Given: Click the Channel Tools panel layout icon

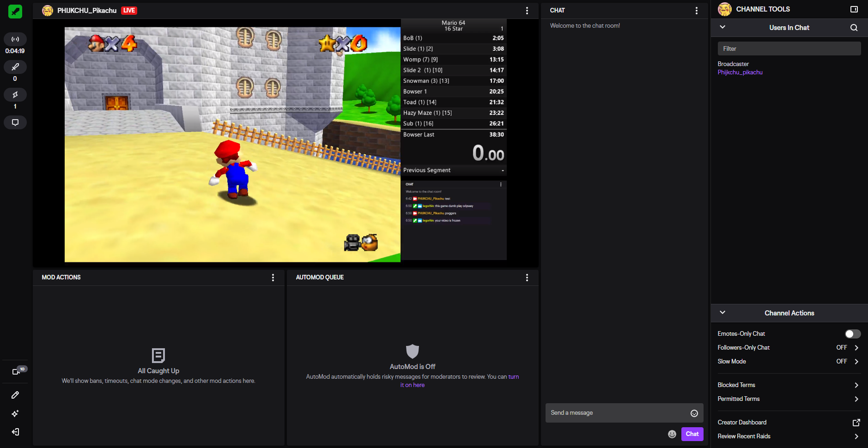Looking at the screenshot, I should coord(854,9).
